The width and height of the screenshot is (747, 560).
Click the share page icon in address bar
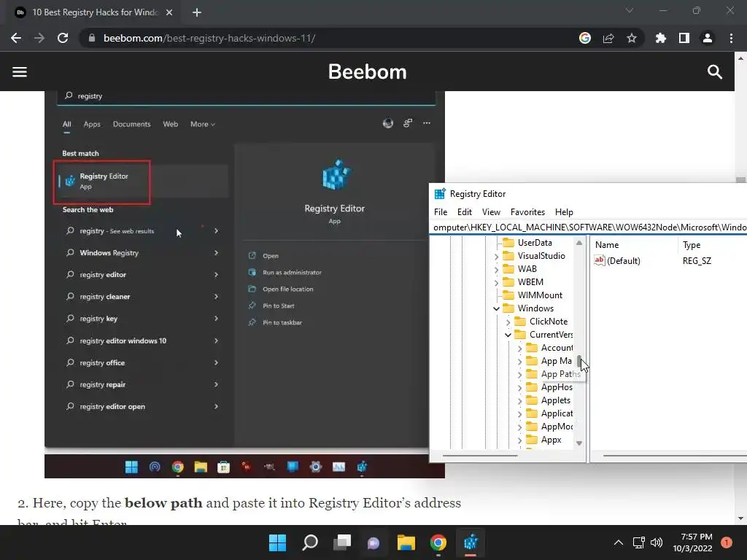point(608,38)
